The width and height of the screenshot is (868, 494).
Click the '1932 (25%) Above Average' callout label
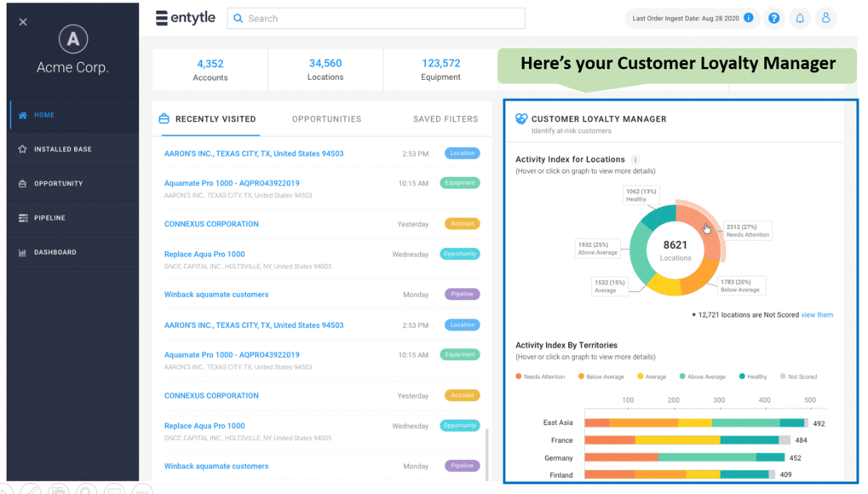tap(597, 248)
